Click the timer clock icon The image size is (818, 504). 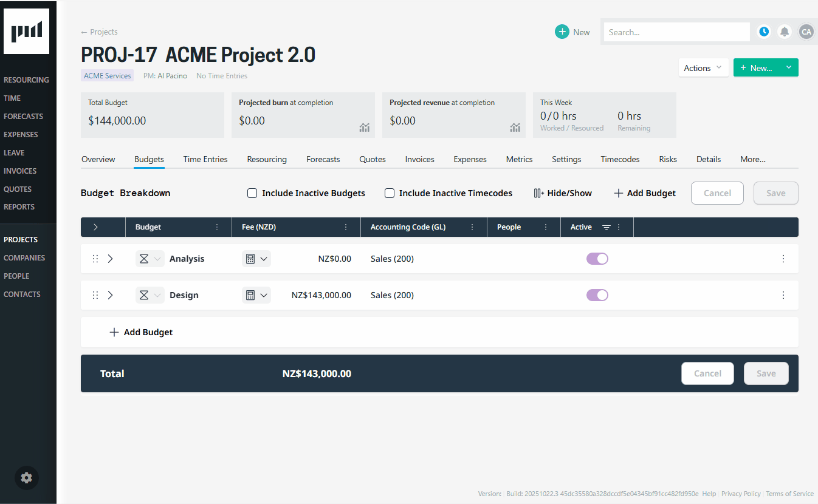coord(764,32)
